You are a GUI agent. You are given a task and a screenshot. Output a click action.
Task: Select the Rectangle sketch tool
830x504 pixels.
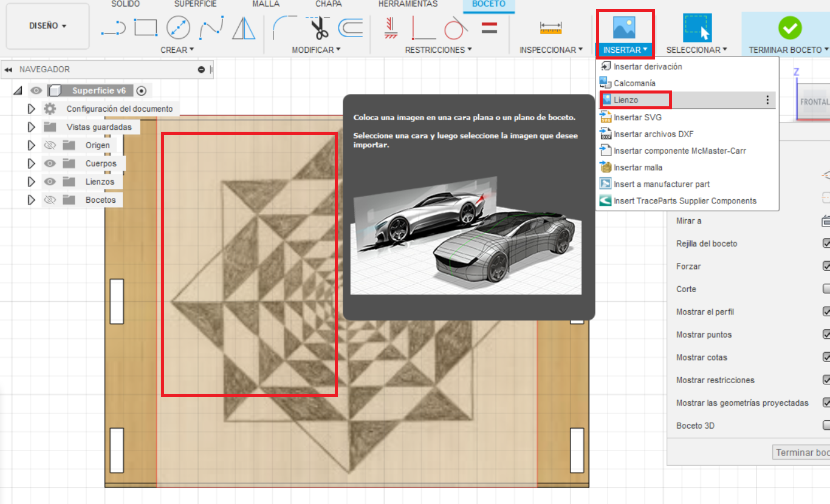[146, 27]
